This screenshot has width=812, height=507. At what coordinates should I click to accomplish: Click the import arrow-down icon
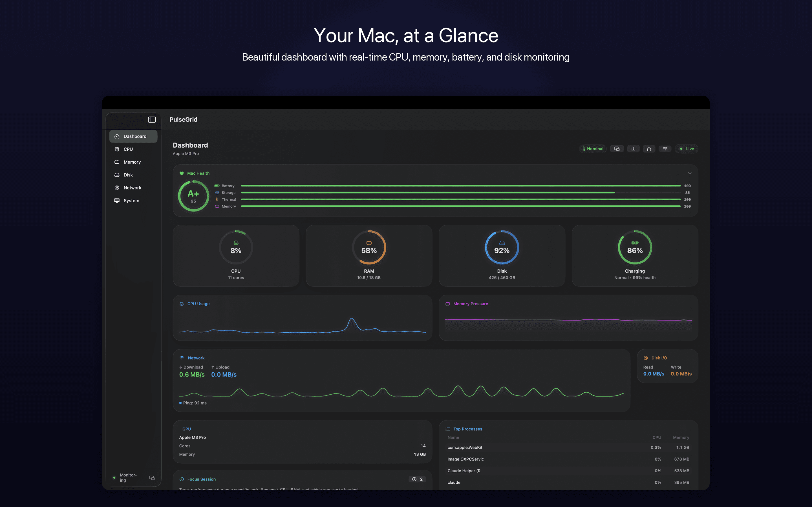click(x=633, y=149)
